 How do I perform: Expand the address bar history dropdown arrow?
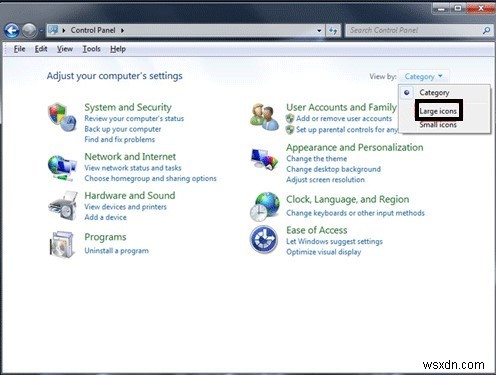(319, 31)
